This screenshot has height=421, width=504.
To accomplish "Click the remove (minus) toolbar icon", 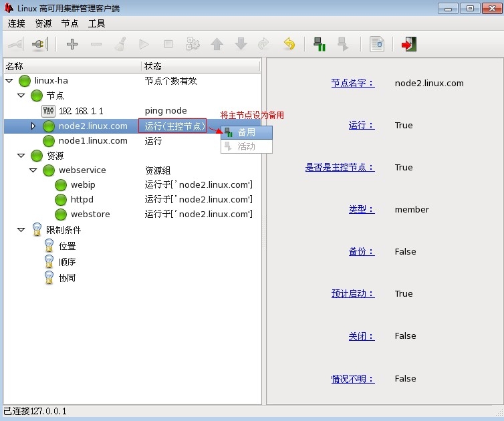I will coord(96,44).
